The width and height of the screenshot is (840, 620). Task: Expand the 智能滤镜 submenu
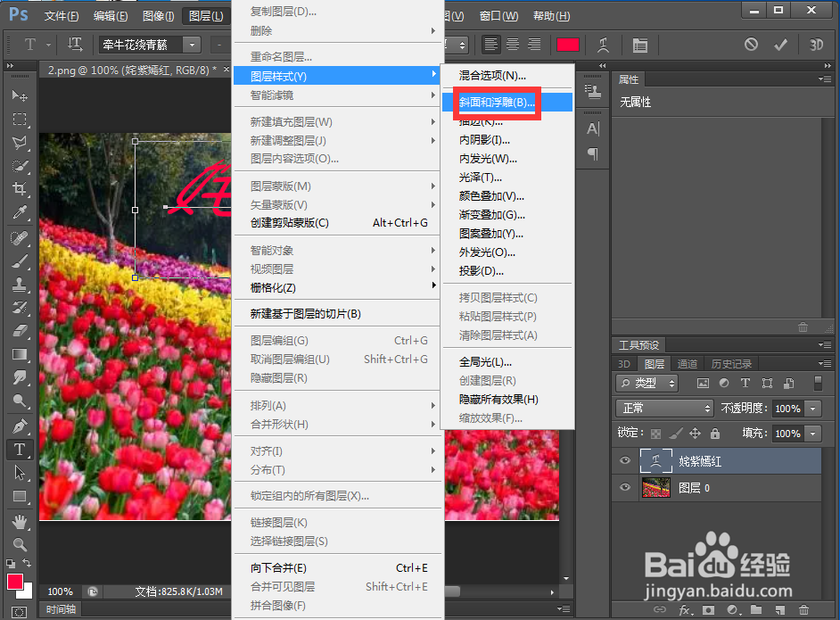point(337,95)
